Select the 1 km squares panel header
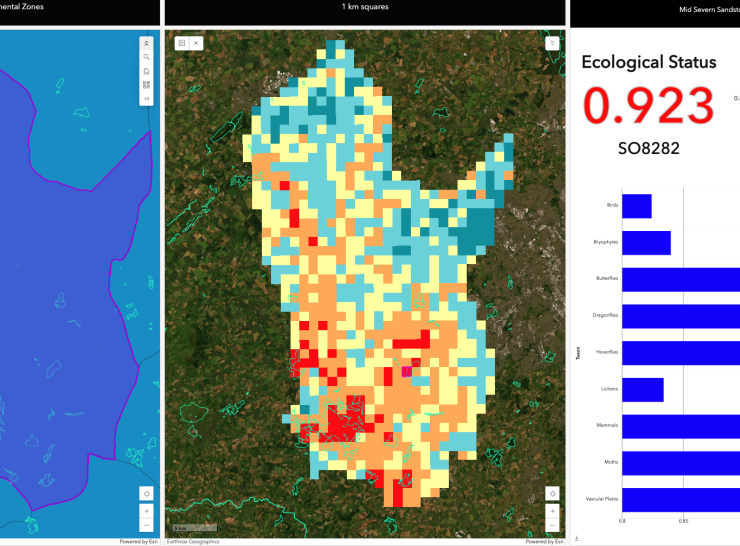This screenshot has height=546, width=740. click(x=365, y=7)
